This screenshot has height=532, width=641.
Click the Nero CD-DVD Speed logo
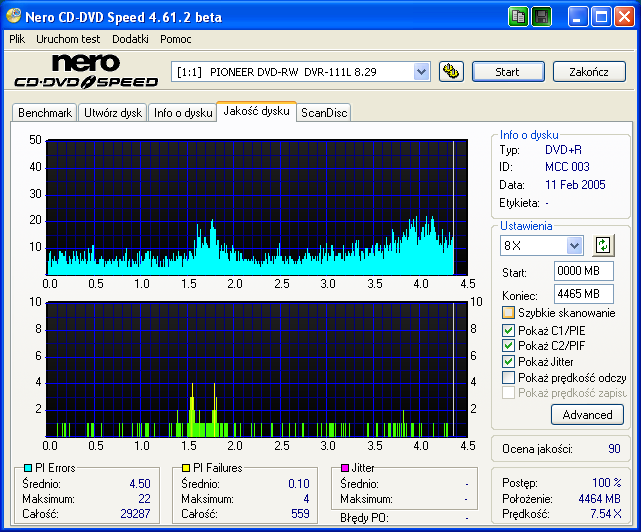pyautogui.click(x=86, y=72)
